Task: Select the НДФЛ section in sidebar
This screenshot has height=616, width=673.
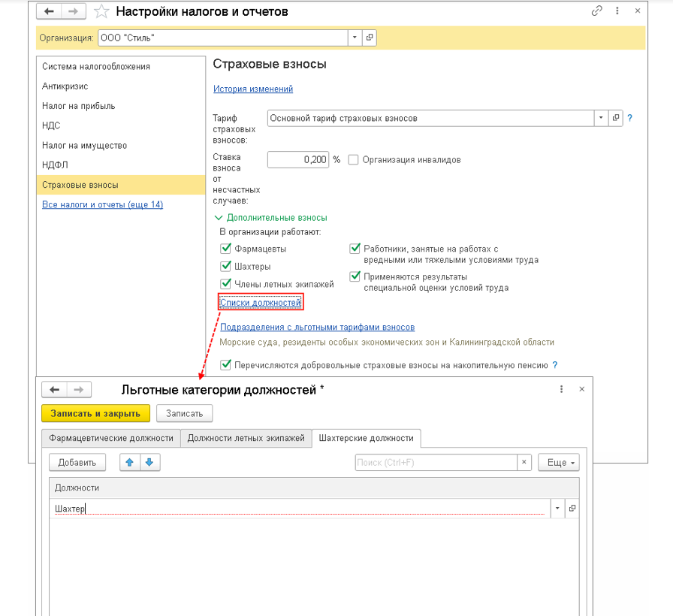Action: point(56,165)
